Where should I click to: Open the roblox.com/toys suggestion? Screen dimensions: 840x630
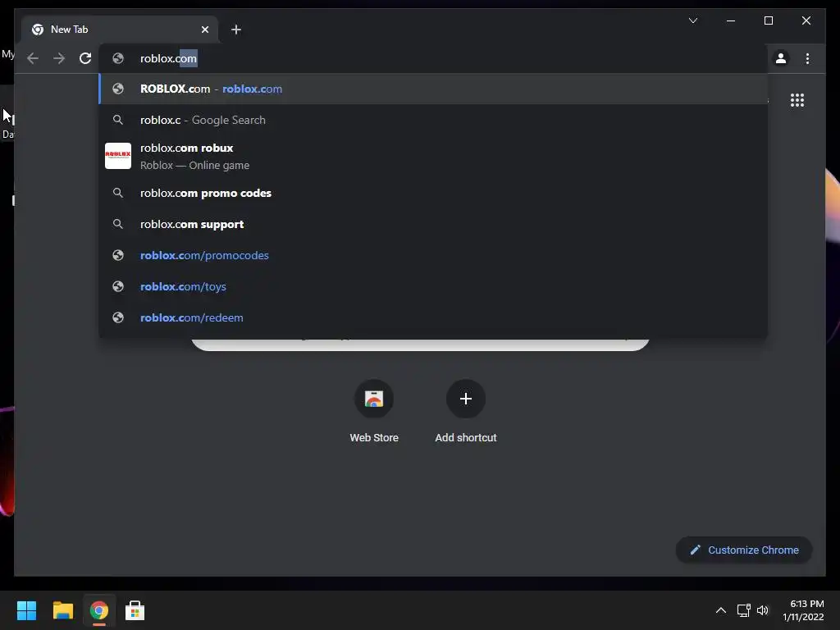pyautogui.click(x=433, y=286)
